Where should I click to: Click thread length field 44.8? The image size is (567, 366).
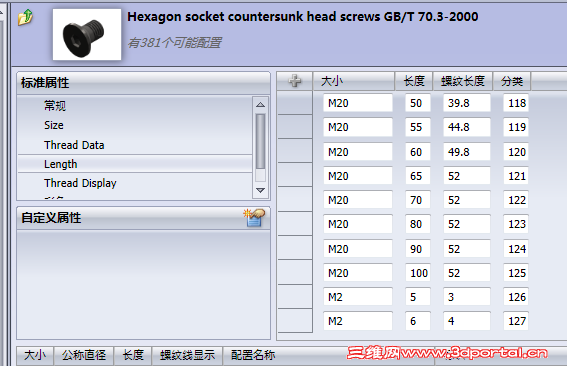point(467,127)
